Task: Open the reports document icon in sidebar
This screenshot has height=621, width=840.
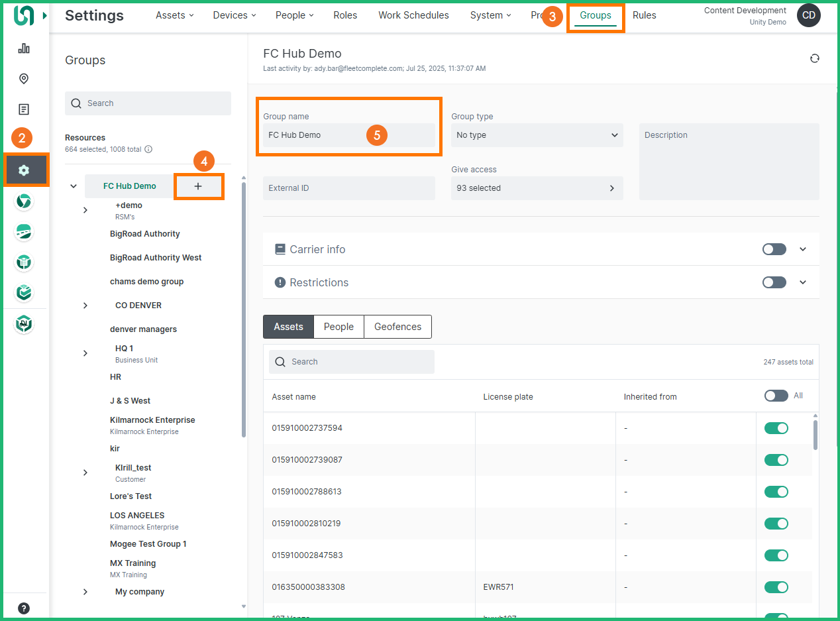Action: click(24, 109)
